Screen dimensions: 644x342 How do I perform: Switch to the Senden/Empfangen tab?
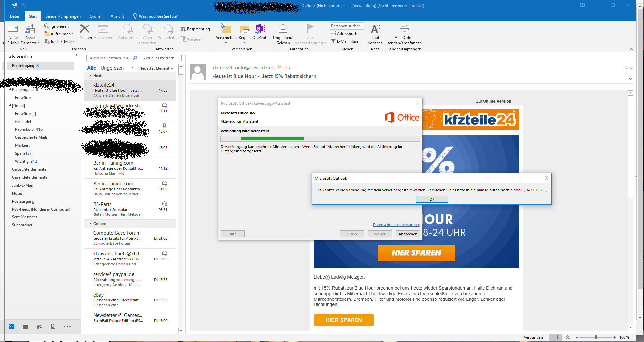click(x=63, y=16)
